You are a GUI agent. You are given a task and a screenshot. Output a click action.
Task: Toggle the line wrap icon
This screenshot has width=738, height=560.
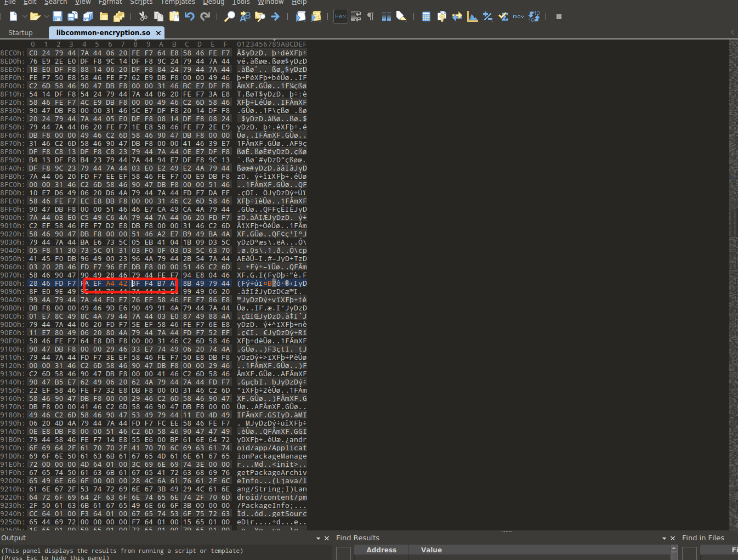point(356,16)
